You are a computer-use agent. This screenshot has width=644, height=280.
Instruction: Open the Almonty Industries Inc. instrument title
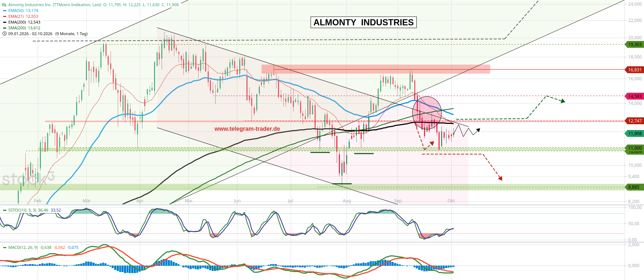tap(55, 5)
